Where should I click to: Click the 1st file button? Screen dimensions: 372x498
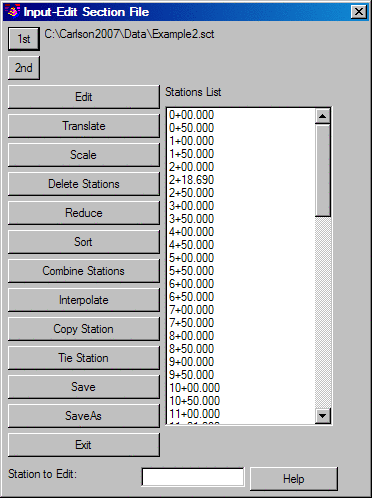click(24, 39)
